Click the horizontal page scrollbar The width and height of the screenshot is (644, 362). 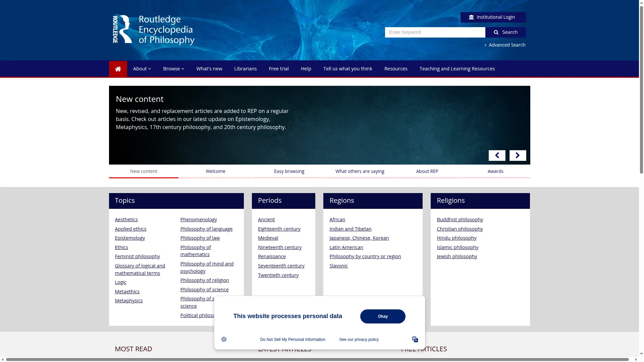point(317,360)
